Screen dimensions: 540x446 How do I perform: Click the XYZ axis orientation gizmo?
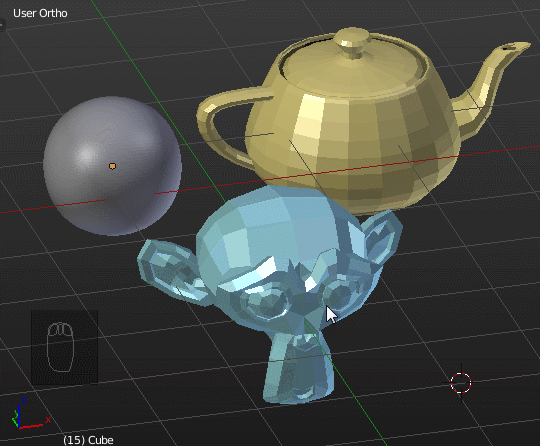(x=30, y=413)
